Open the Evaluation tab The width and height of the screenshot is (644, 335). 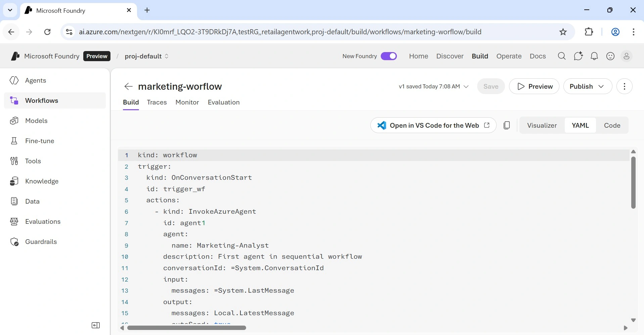point(224,102)
